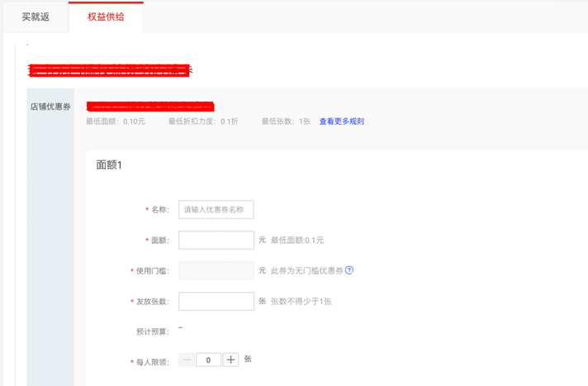Click the 最低折扣力度: 0.1折 rule text

pyautogui.click(x=203, y=122)
